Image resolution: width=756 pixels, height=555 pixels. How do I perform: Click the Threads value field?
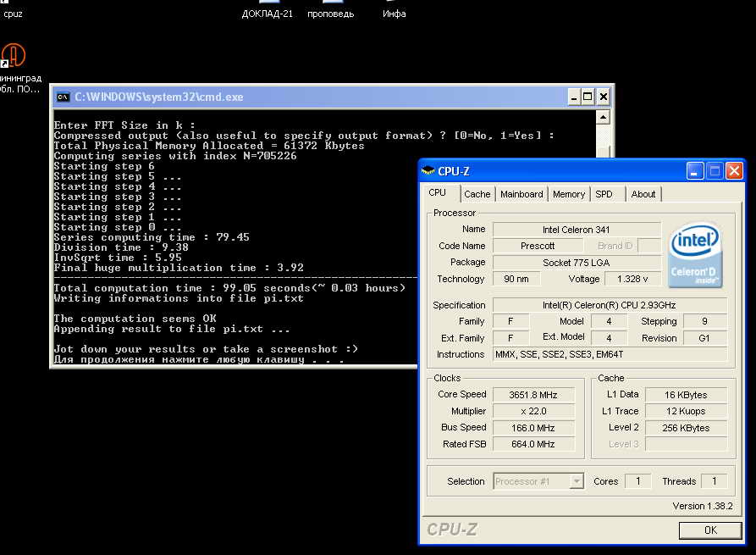(714, 481)
